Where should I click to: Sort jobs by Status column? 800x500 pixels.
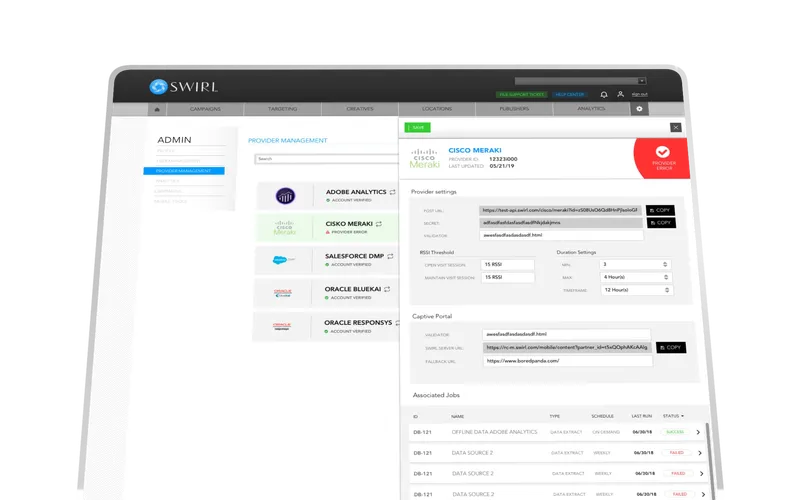tap(673, 416)
